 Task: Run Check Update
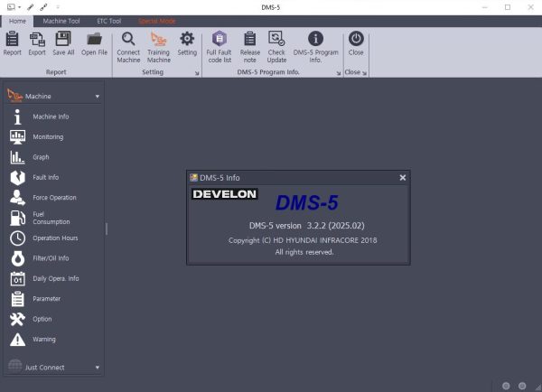click(276, 47)
